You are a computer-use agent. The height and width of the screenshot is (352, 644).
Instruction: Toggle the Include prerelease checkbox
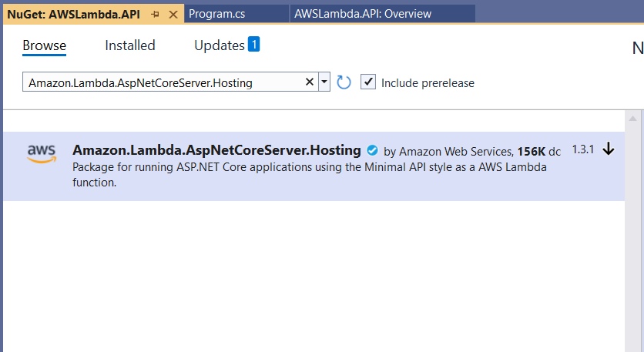(x=368, y=82)
